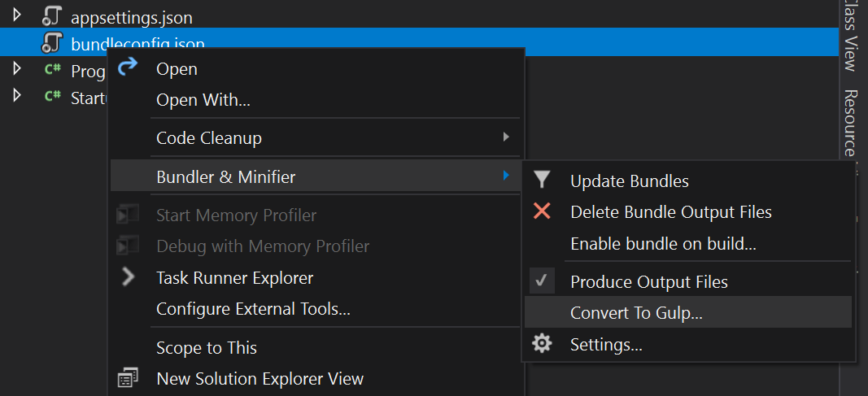Choose New Solution Explorer View
The height and width of the screenshot is (396, 868).
(315, 378)
